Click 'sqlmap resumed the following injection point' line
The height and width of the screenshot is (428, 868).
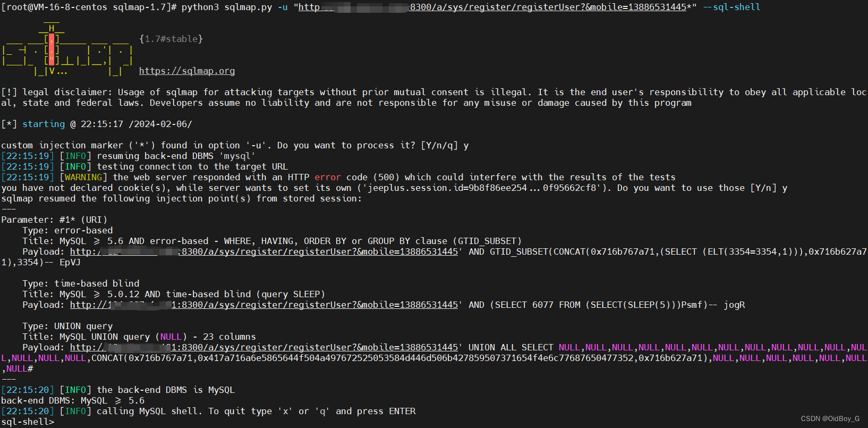click(x=181, y=198)
